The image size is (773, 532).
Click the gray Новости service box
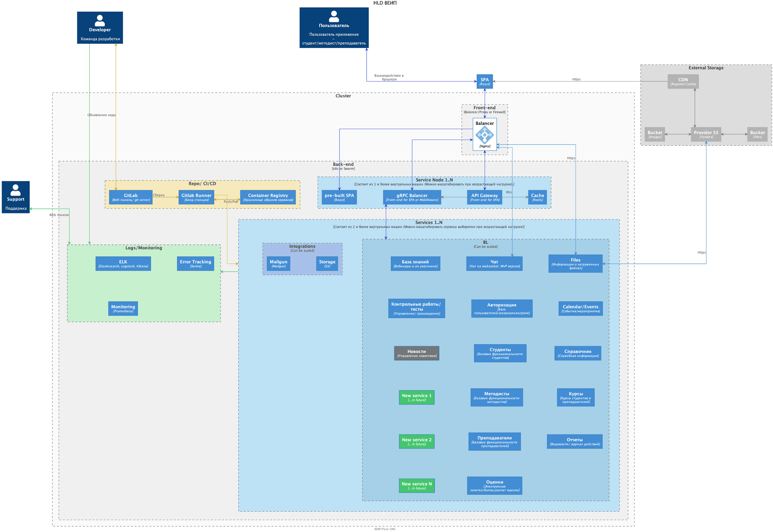[416, 353]
